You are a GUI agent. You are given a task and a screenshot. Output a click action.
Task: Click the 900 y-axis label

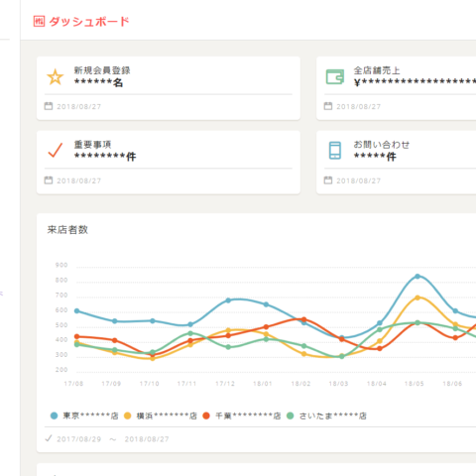[61, 265]
